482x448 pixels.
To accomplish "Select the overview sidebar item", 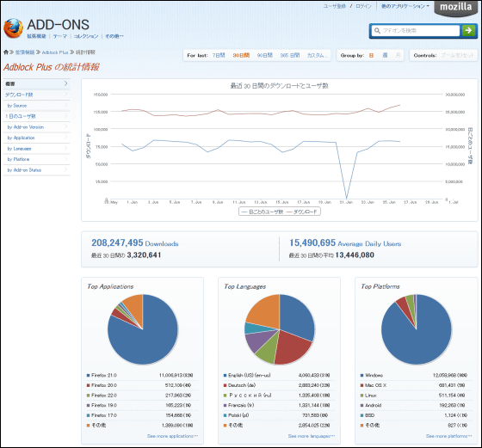I will tap(36, 83).
